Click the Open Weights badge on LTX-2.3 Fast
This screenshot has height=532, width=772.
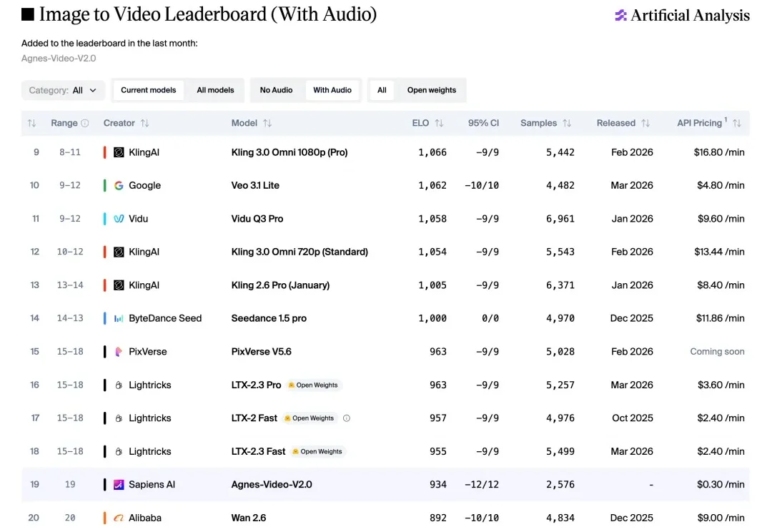point(317,452)
